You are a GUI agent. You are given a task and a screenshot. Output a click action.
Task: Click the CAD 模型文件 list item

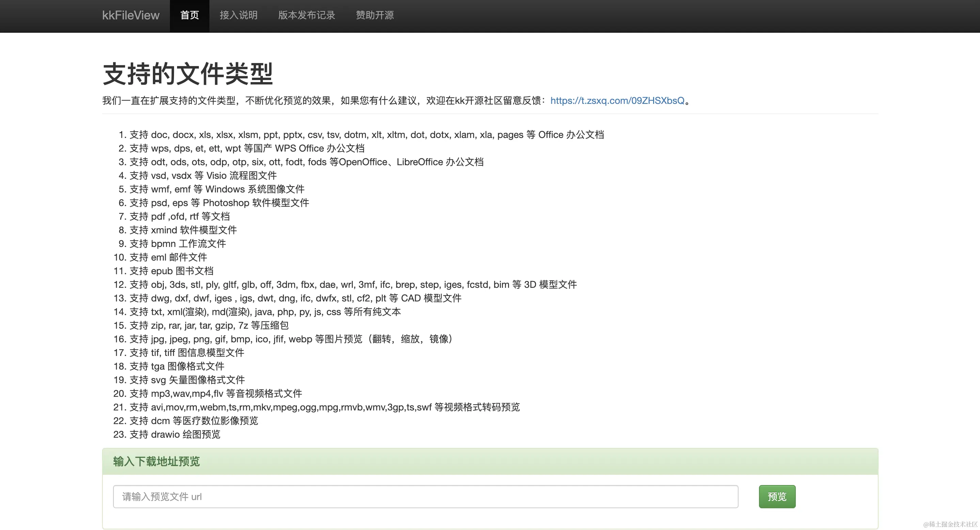pyautogui.click(x=296, y=298)
